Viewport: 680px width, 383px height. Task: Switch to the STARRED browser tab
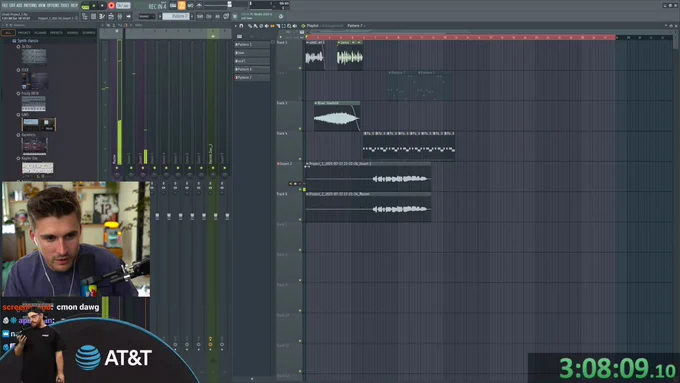pos(89,33)
